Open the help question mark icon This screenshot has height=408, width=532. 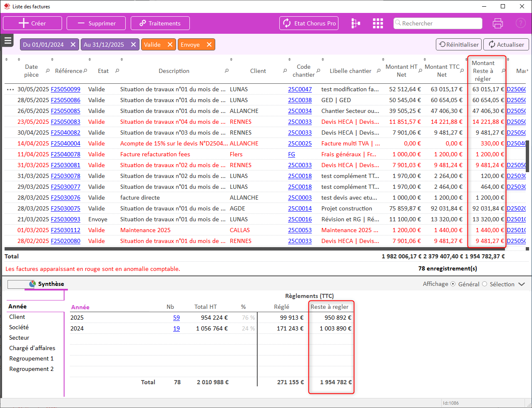(x=520, y=23)
